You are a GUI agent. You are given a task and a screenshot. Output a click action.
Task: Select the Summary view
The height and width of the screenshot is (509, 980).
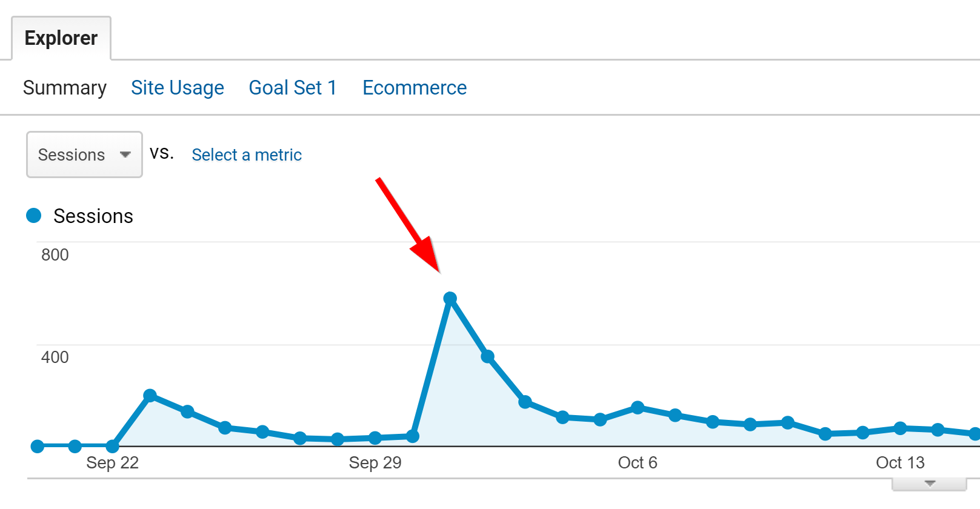click(64, 87)
